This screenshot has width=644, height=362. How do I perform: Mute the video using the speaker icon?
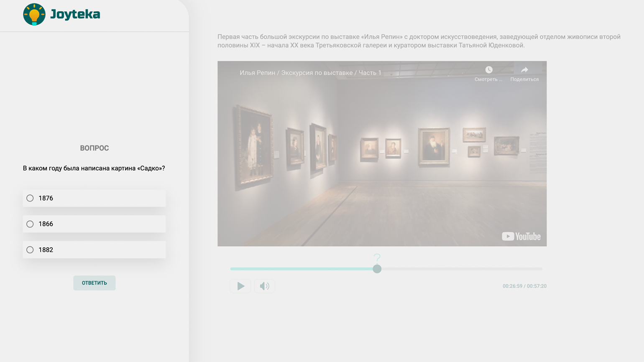(264, 286)
